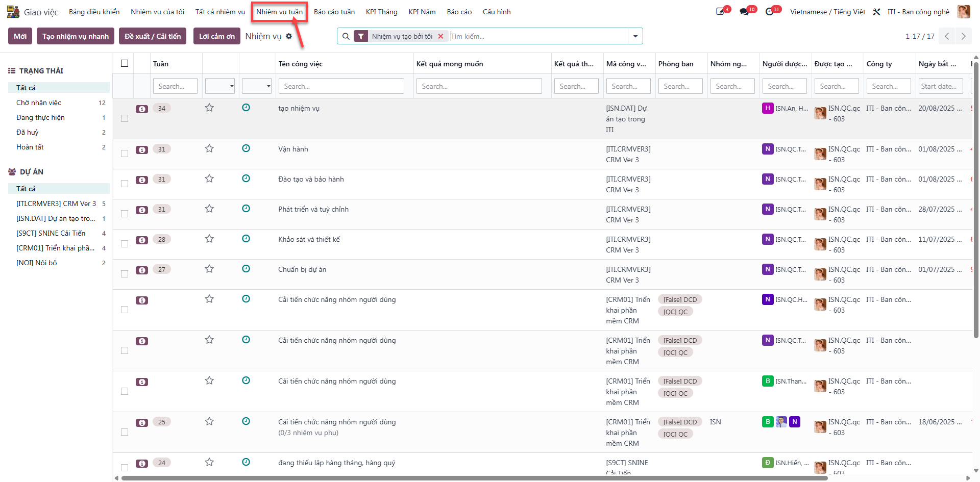980x482 pixels.
Task: Star the 'Vận hành' task
Action: (209, 149)
